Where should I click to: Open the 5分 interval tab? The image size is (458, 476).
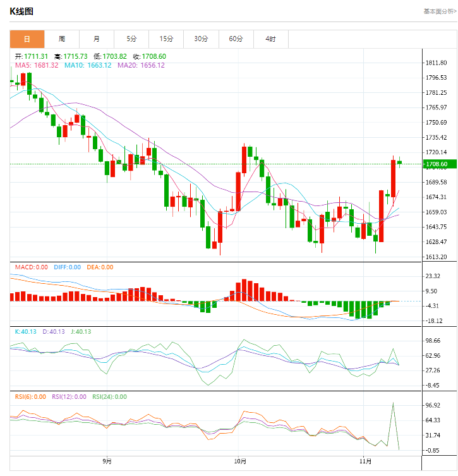click(131, 39)
